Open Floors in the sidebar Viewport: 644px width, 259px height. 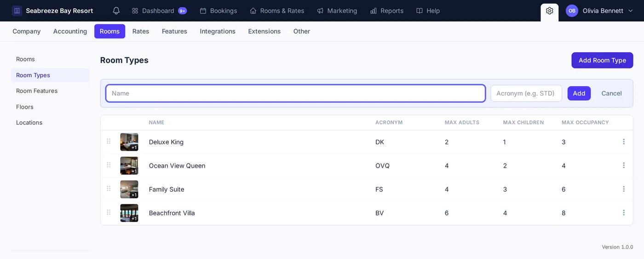50,107
